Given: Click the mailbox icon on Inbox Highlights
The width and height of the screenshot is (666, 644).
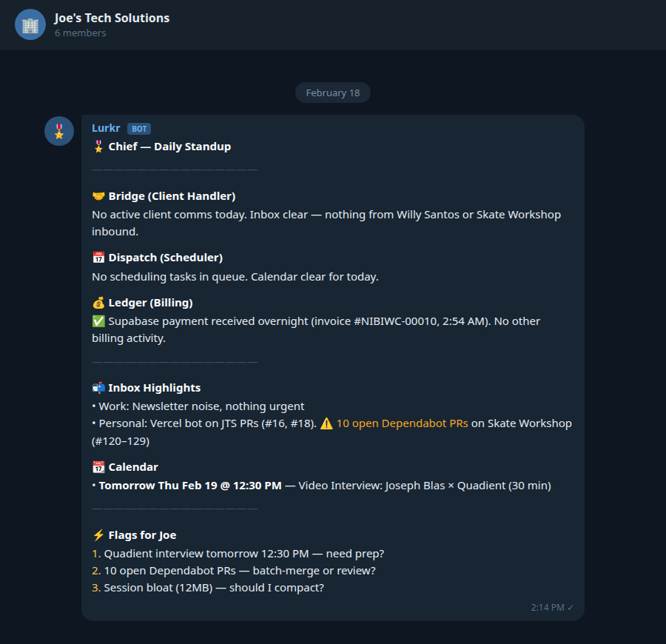Looking at the screenshot, I should 97,387.
